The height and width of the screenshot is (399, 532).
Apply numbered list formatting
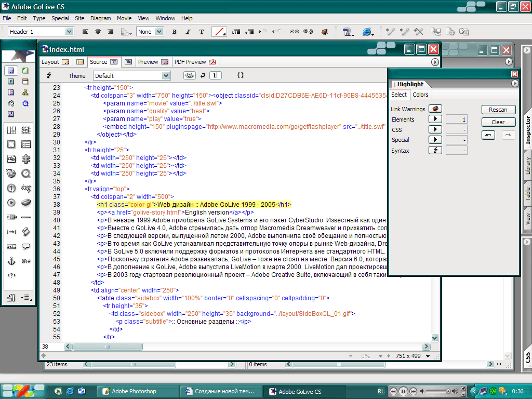tap(236, 32)
